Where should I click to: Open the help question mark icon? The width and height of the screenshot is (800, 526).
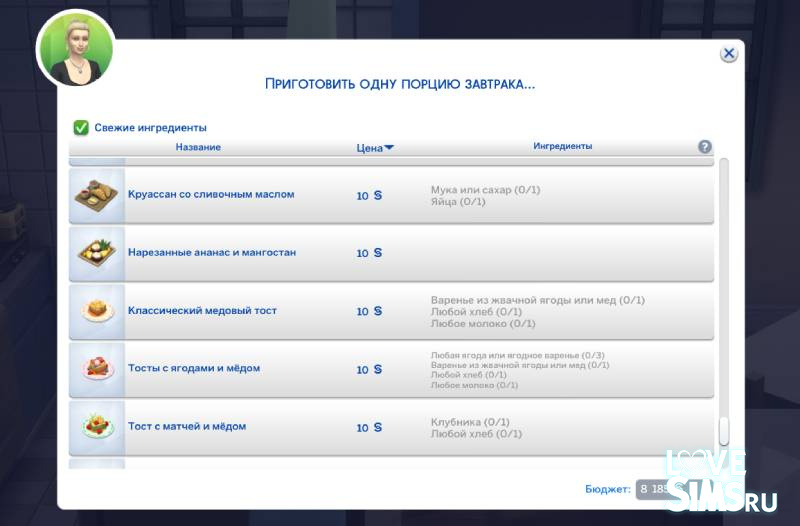pyautogui.click(x=705, y=147)
